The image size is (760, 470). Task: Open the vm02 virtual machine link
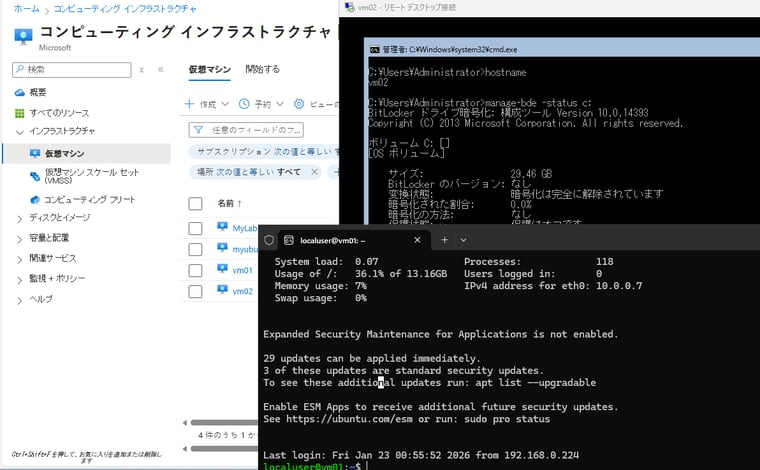pos(242,291)
